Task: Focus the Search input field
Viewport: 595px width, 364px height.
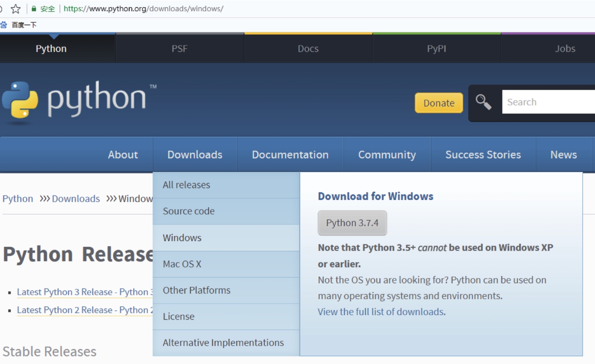Action: click(549, 102)
